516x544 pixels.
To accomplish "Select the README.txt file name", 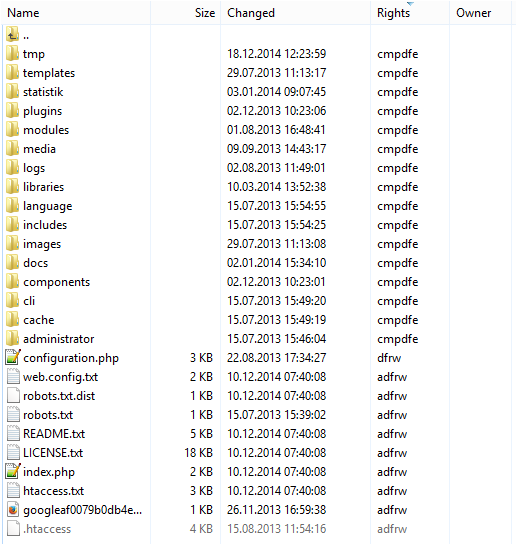I will click(54, 434).
